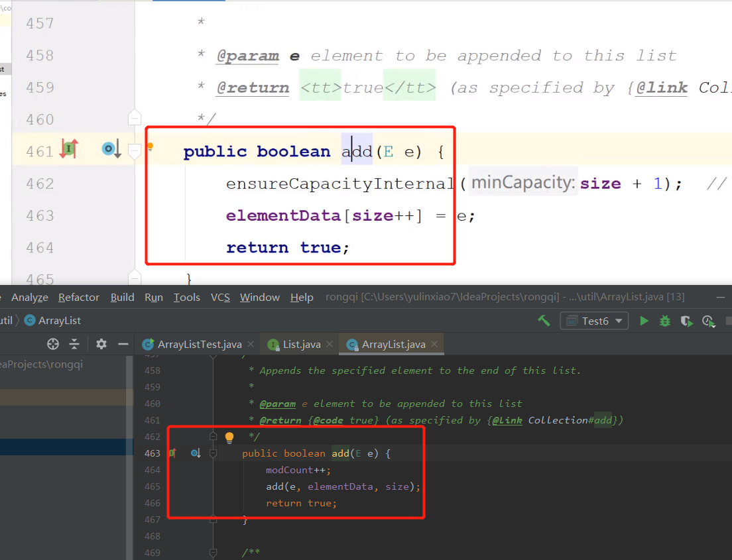Image resolution: width=732 pixels, height=560 pixels.
Task: Click the fold end marker on line 467
Action: 213,519
